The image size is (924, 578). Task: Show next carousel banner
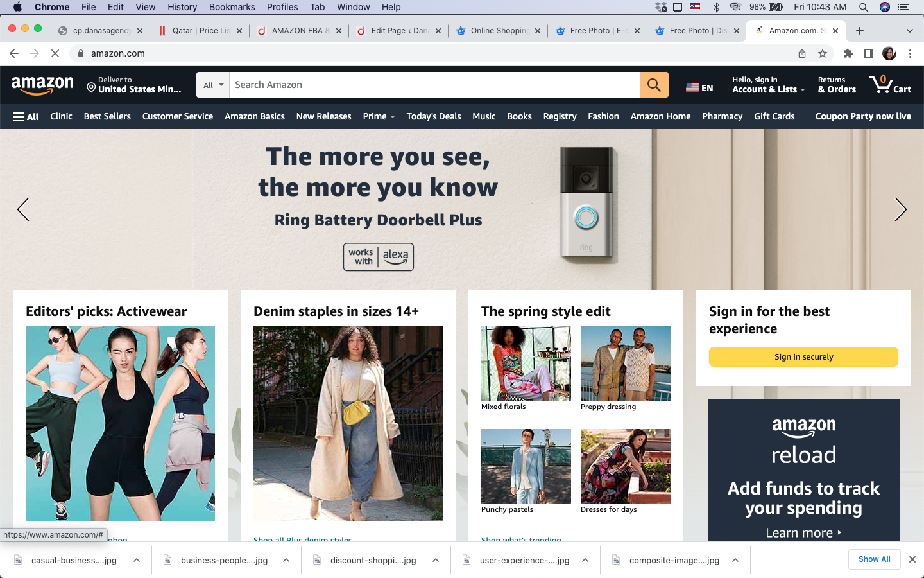[x=900, y=209]
